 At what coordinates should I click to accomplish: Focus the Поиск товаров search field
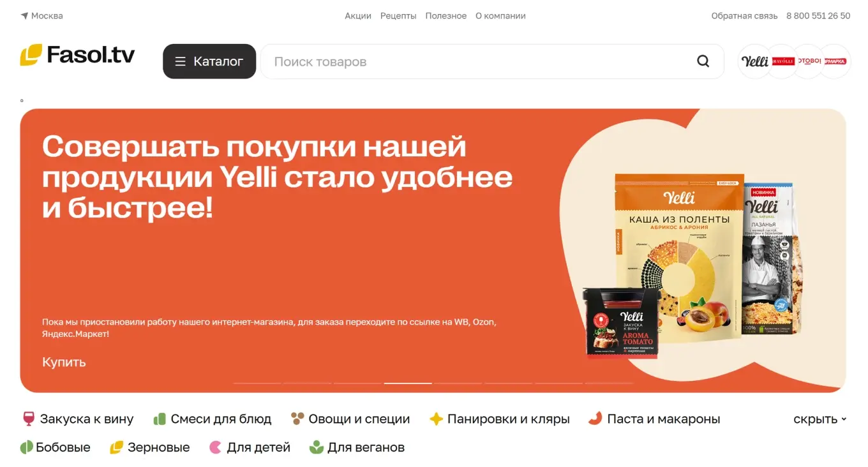[x=479, y=61]
